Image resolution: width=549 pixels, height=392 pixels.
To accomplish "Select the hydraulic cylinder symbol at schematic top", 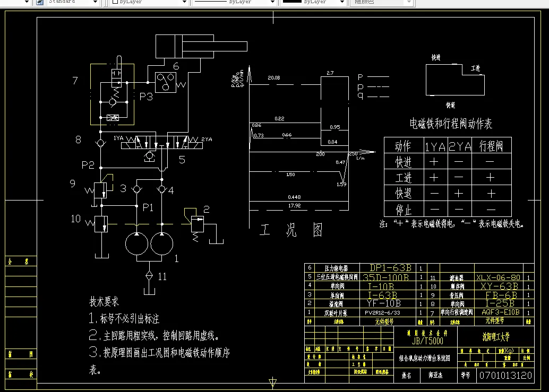I will [x=183, y=46].
